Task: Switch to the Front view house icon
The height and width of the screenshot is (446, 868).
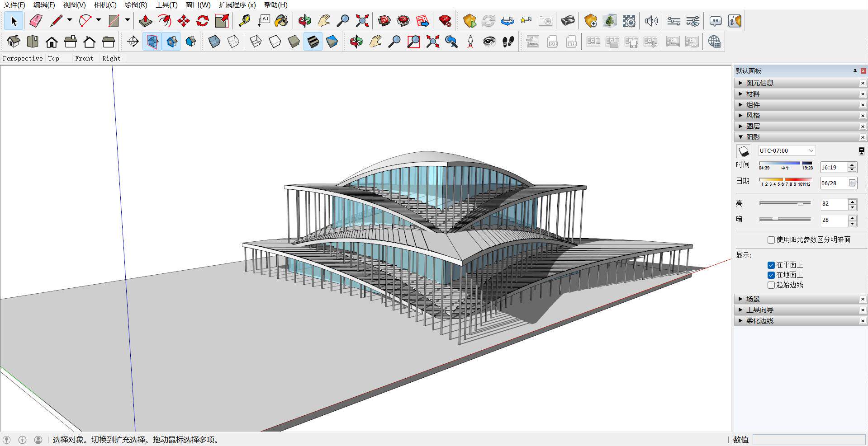Action: tap(52, 42)
